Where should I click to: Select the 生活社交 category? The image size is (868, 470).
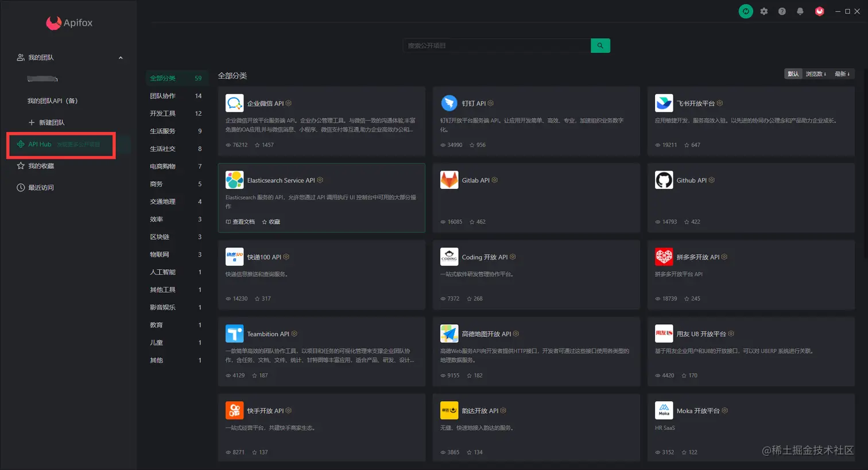click(176, 149)
